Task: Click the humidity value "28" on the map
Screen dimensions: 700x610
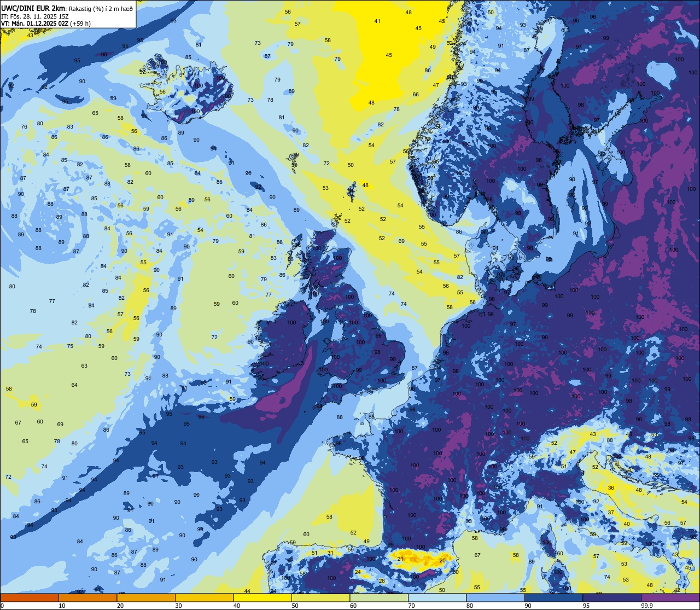Action: pos(382,581)
